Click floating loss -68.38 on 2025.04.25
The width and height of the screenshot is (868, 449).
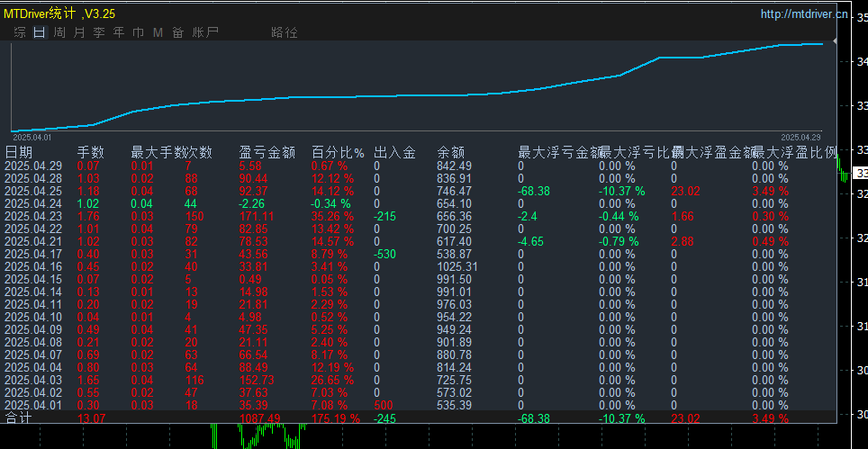tap(534, 192)
